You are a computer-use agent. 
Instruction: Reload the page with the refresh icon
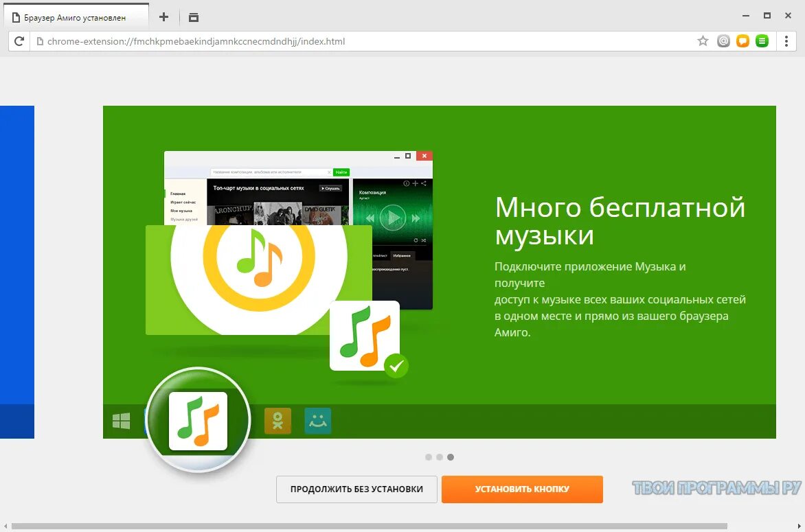click(x=19, y=41)
